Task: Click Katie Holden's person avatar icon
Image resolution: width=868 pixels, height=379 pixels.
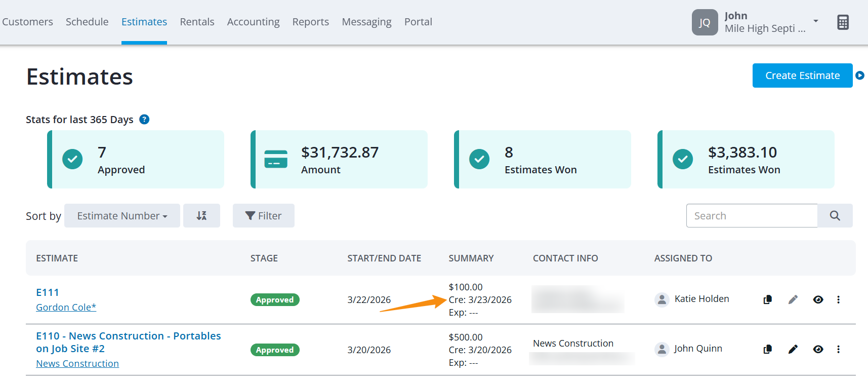Action: coord(662,299)
